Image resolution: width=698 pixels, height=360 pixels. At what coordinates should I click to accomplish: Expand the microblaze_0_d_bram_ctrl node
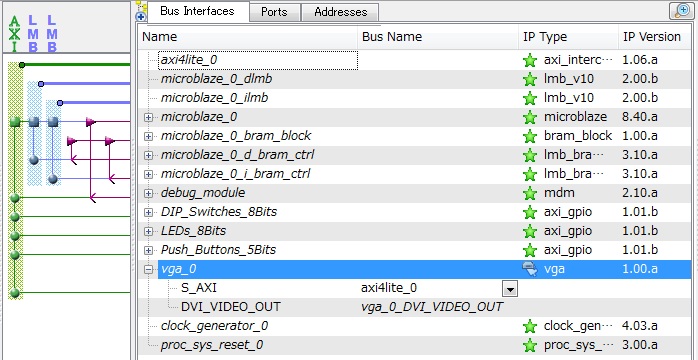pos(148,155)
